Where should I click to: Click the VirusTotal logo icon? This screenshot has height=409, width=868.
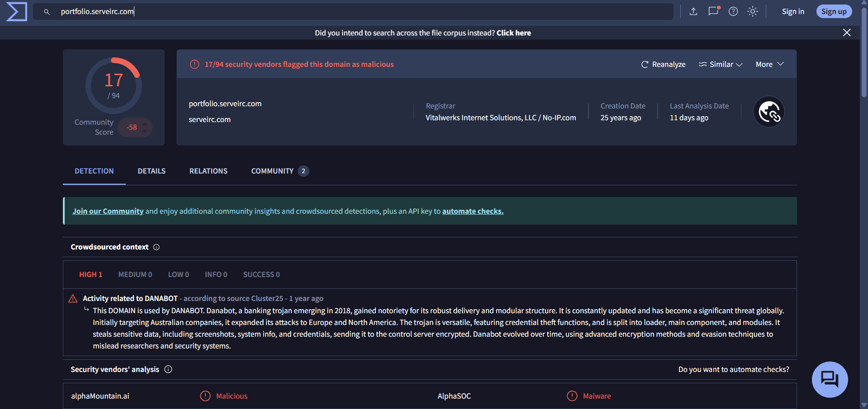tap(17, 12)
